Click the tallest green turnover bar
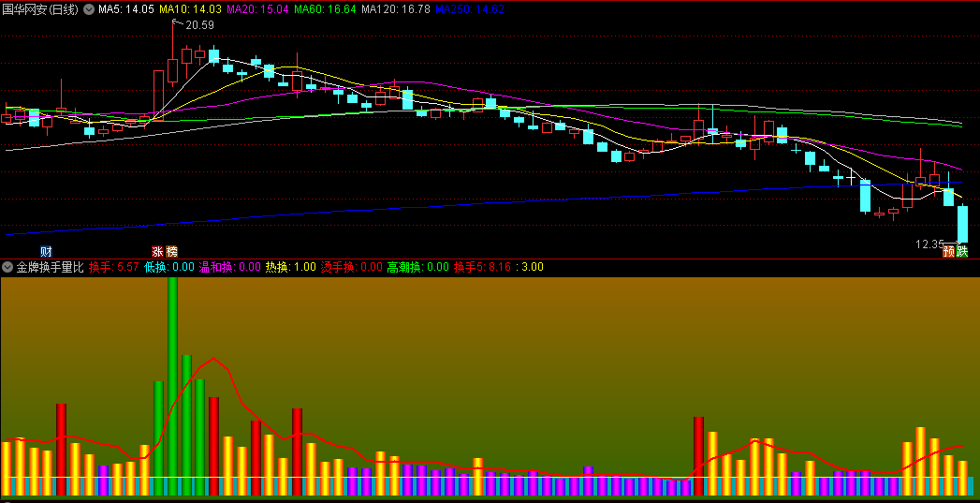980x503 pixels. point(172,386)
